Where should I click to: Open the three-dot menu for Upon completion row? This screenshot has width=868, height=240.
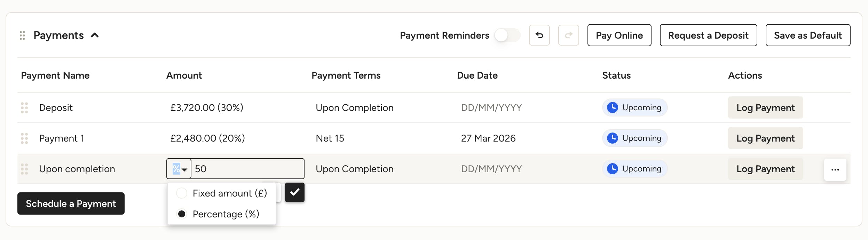[x=835, y=170]
